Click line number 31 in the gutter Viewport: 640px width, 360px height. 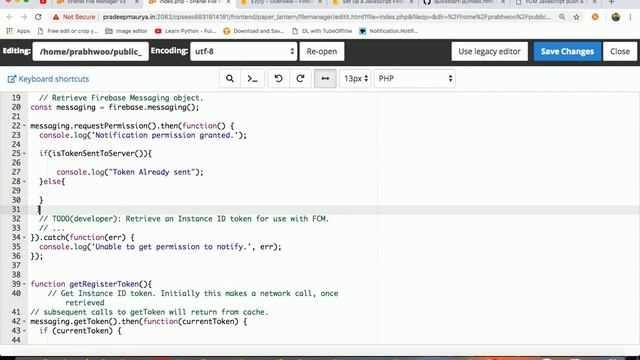(16, 209)
